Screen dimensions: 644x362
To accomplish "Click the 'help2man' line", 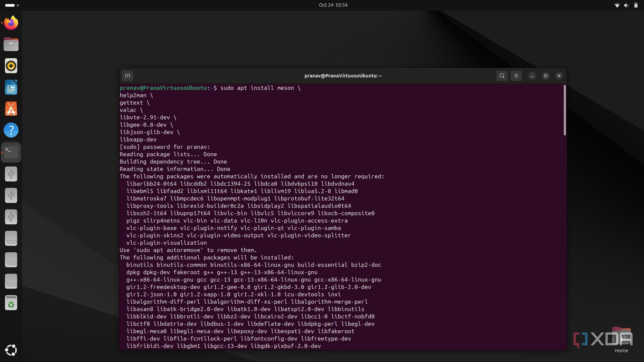I will [x=136, y=95].
